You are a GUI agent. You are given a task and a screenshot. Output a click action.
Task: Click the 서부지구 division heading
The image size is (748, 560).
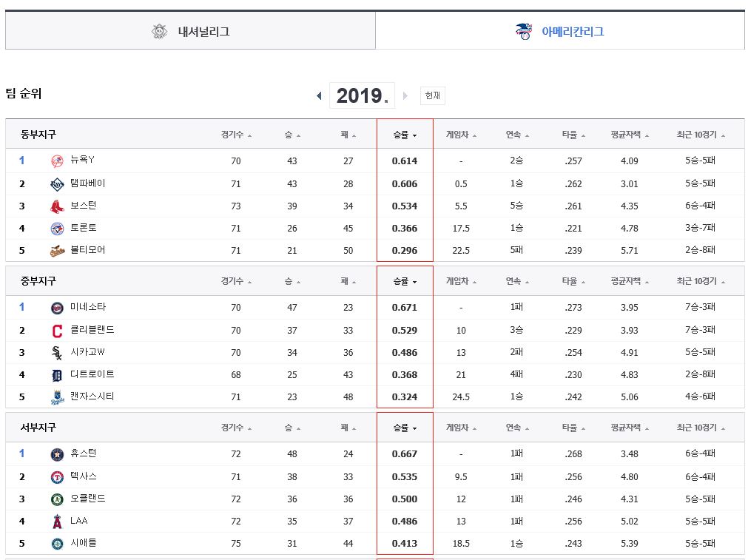point(38,427)
